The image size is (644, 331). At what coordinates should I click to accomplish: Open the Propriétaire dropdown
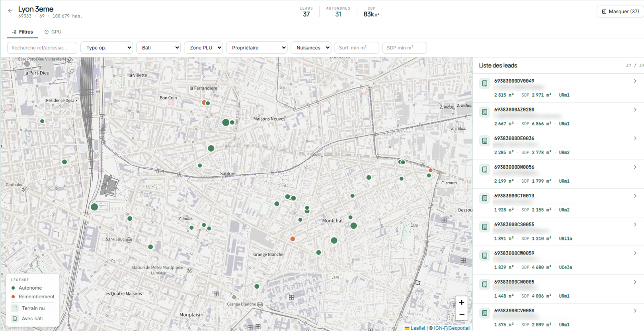[x=257, y=48]
